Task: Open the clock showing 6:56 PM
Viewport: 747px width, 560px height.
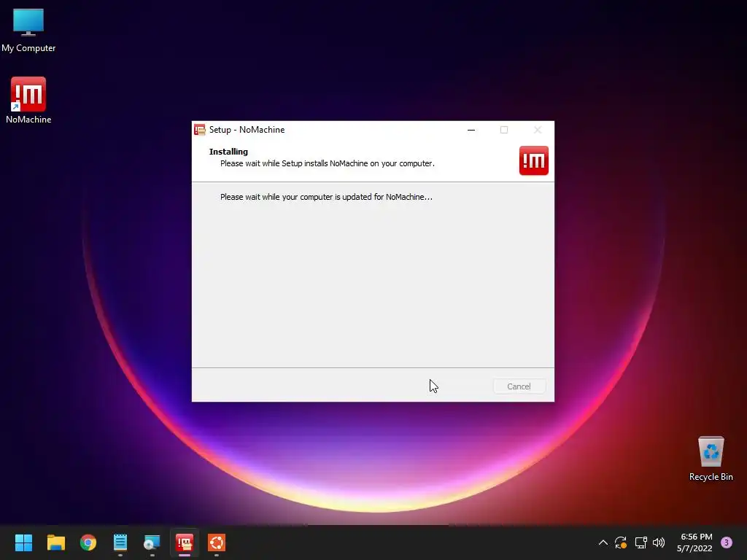Action: pyautogui.click(x=695, y=542)
